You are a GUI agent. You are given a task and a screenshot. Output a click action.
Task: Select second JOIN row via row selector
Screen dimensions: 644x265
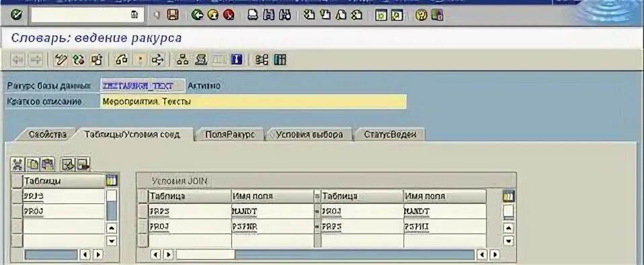143,227
